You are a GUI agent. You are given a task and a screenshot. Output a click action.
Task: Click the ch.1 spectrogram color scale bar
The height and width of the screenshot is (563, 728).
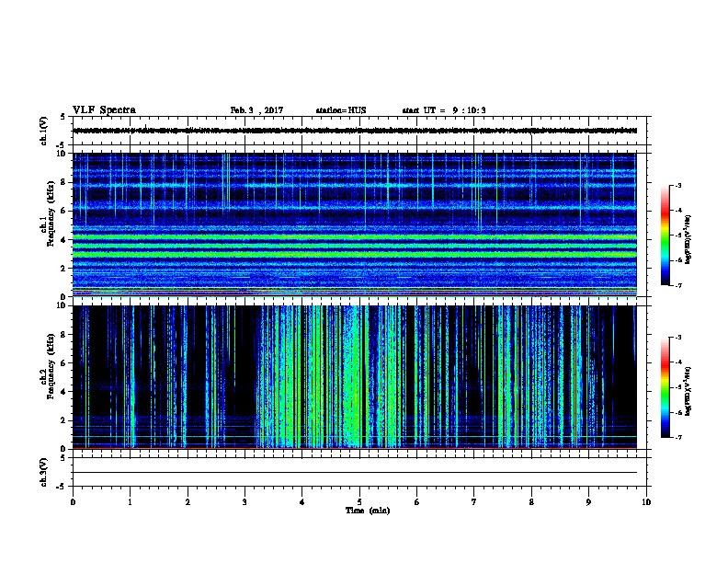click(665, 236)
